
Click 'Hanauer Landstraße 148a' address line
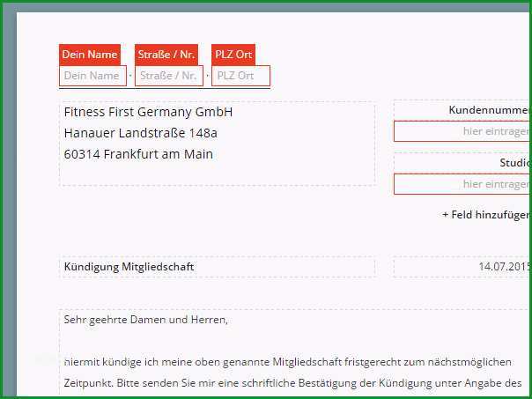pos(140,133)
